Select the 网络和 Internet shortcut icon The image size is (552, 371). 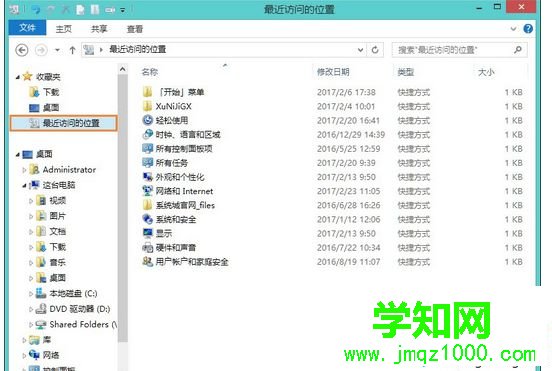148,191
